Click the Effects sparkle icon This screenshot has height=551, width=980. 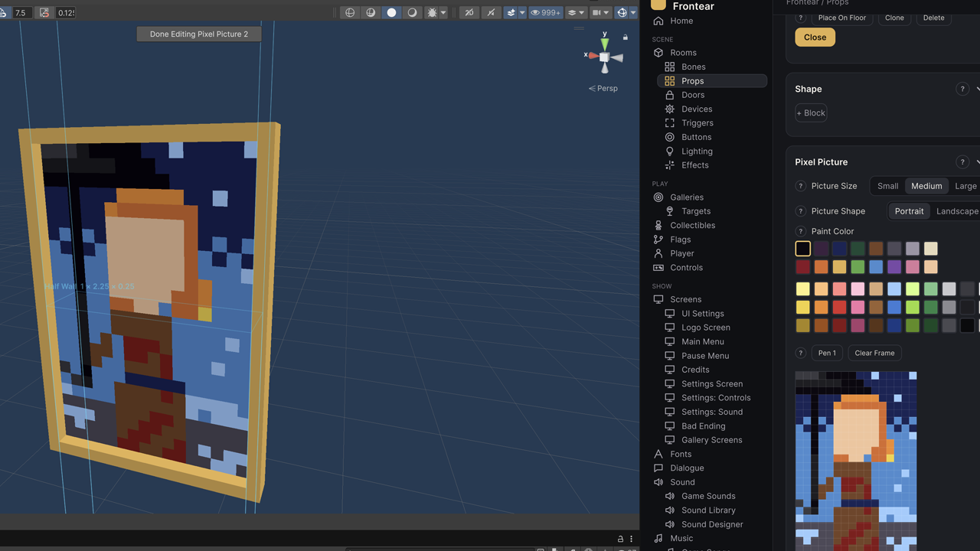click(670, 165)
